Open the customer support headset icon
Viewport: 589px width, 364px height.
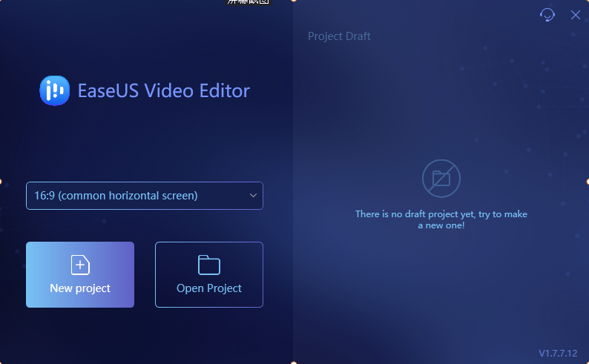(x=547, y=15)
